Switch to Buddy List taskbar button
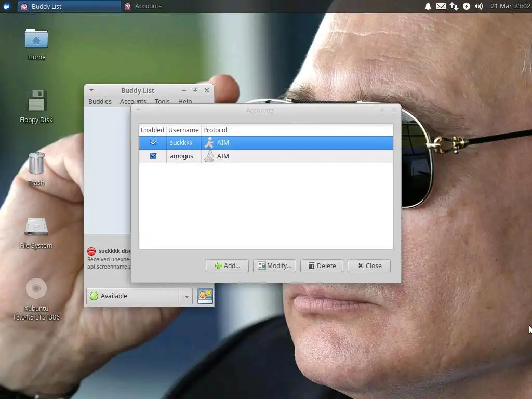This screenshot has height=399, width=532. [x=70, y=6]
